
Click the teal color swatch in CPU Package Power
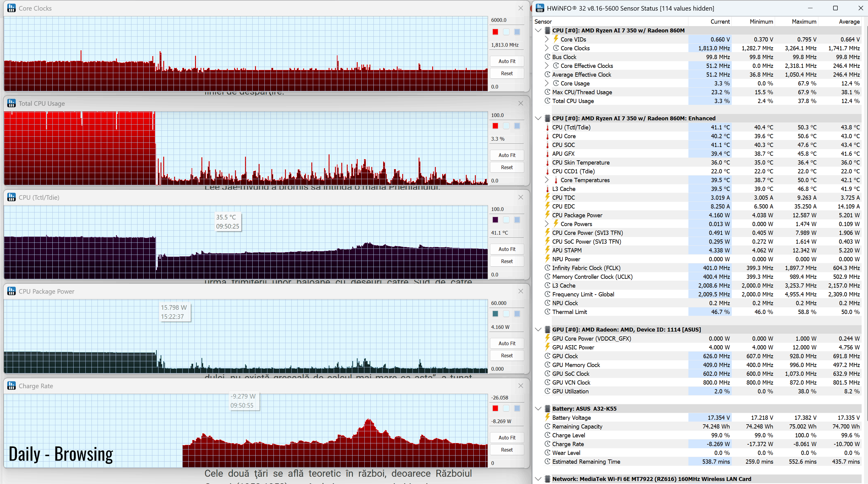click(x=495, y=314)
